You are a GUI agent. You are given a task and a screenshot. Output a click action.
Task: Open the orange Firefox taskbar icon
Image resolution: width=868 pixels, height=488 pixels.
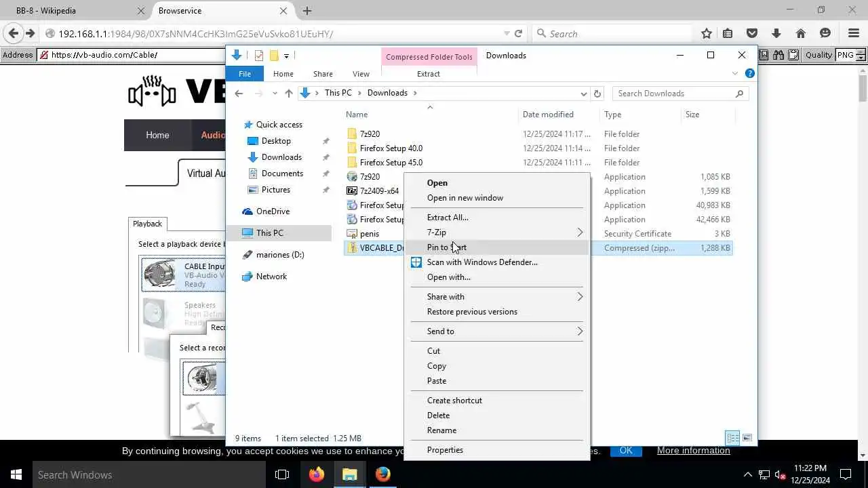point(316,474)
